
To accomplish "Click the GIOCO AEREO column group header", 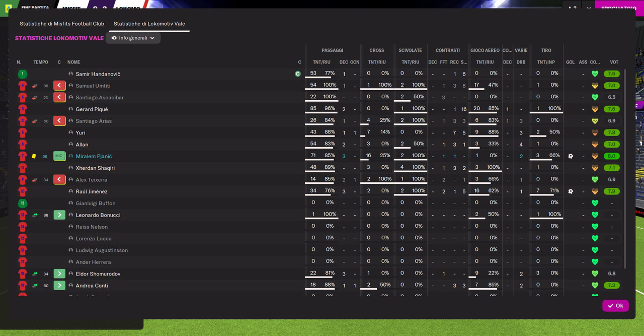I will click(x=485, y=50).
